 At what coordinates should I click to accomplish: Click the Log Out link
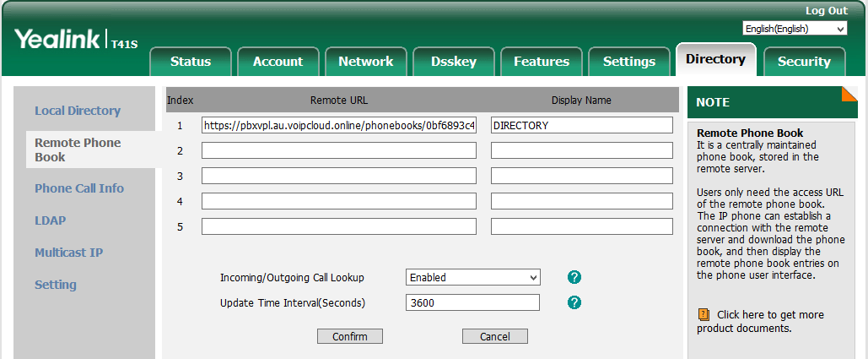827,11
